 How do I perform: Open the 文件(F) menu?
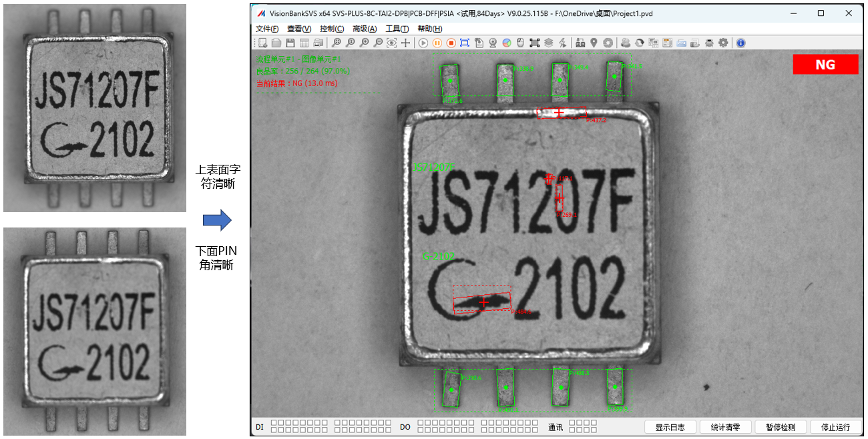click(x=267, y=29)
